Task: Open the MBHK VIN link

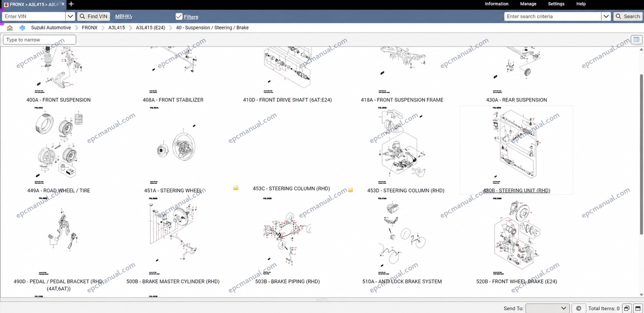Action: [124, 16]
